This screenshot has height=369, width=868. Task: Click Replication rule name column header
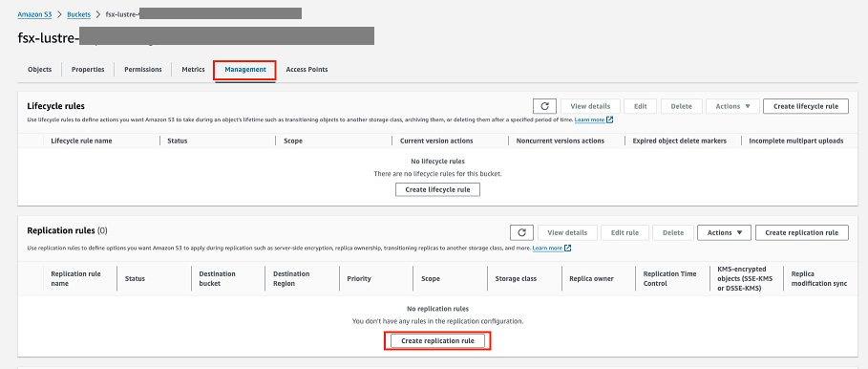tap(76, 279)
